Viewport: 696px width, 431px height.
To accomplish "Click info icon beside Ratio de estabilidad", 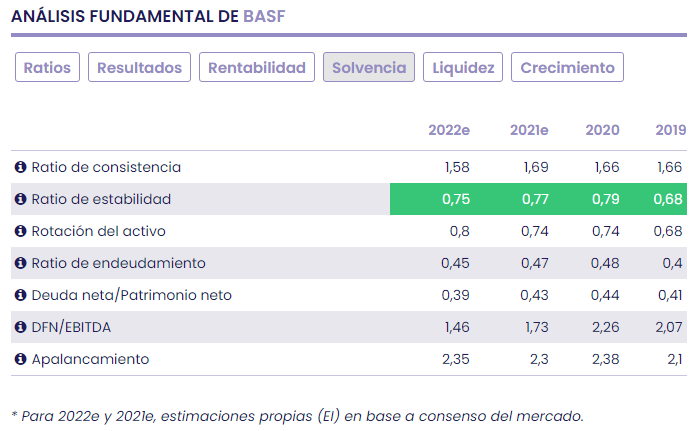I will (x=20, y=199).
